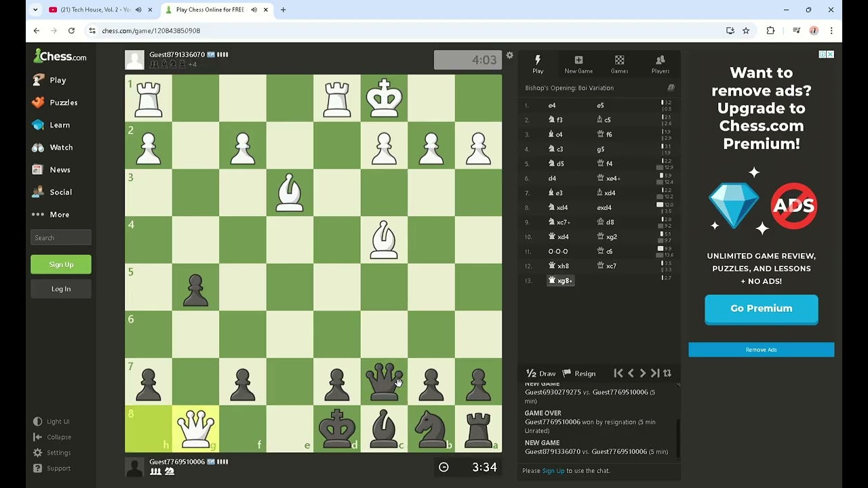Bookmark this page with the star icon
The height and width of the screenshot is (488, 868).
click(x=746, y=30)
